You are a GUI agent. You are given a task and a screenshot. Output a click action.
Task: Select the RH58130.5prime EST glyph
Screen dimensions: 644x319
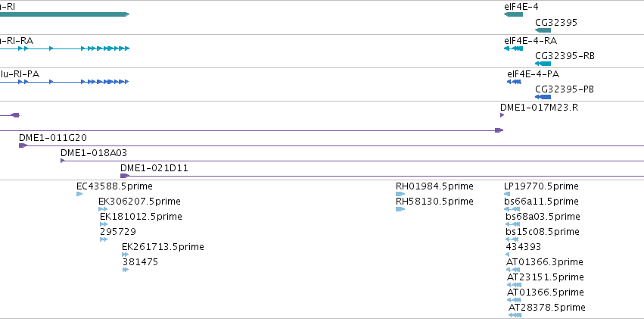400,209
